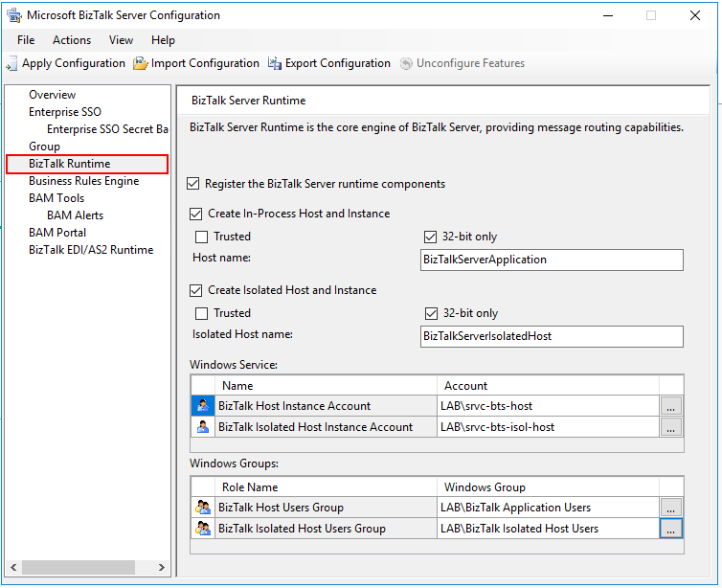Screen dimensions: 722x588
Task: Click the LAB\BizTalk Application Users cell
Action: pyautogui.click(x=548, y=508)
